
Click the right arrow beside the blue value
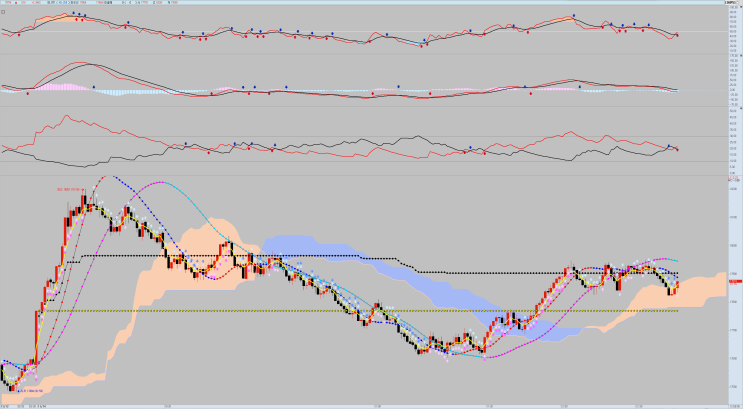point(69,2)
